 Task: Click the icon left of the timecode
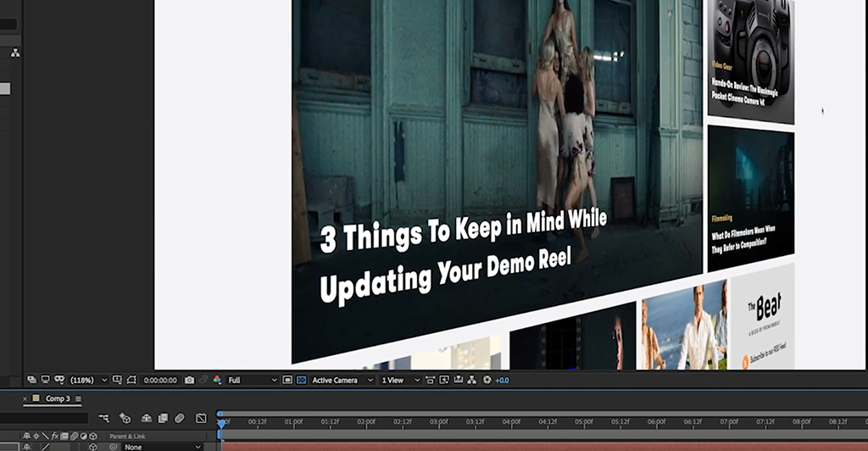tap(131, 380)
